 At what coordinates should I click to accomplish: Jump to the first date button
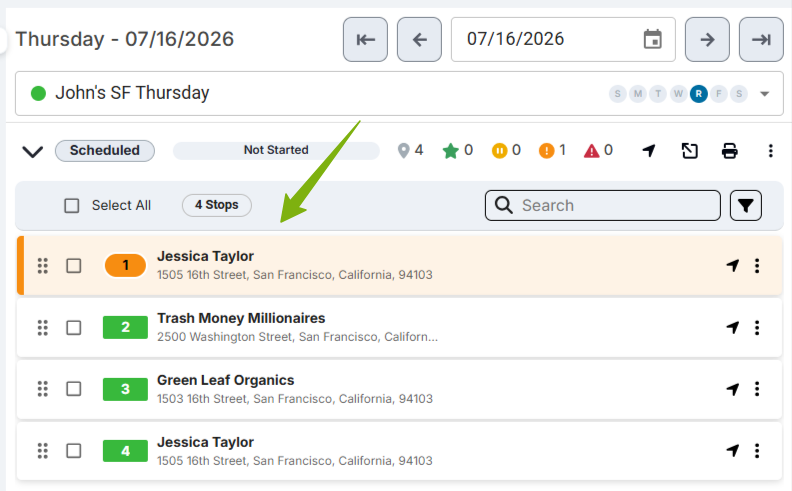365,39
